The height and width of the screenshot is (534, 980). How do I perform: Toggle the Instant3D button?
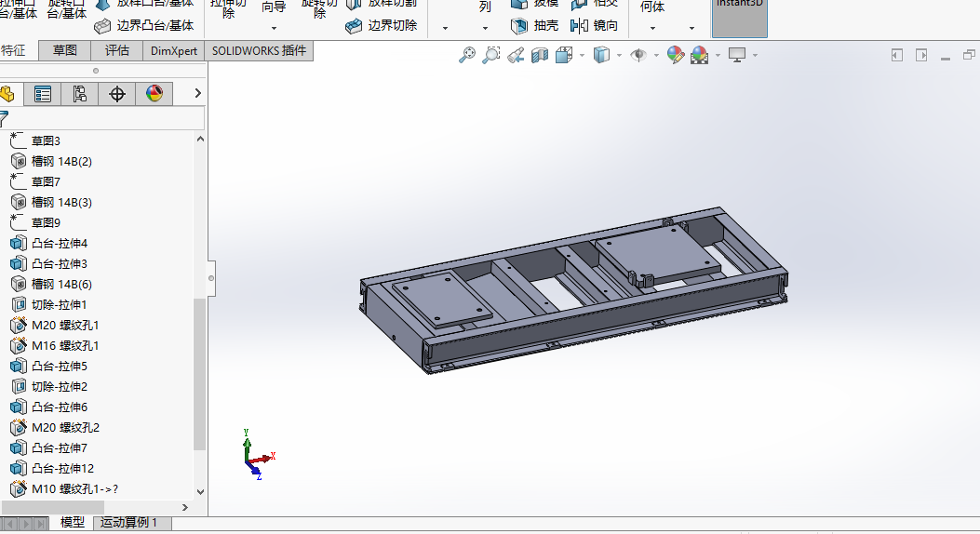(x=739, y=18)
